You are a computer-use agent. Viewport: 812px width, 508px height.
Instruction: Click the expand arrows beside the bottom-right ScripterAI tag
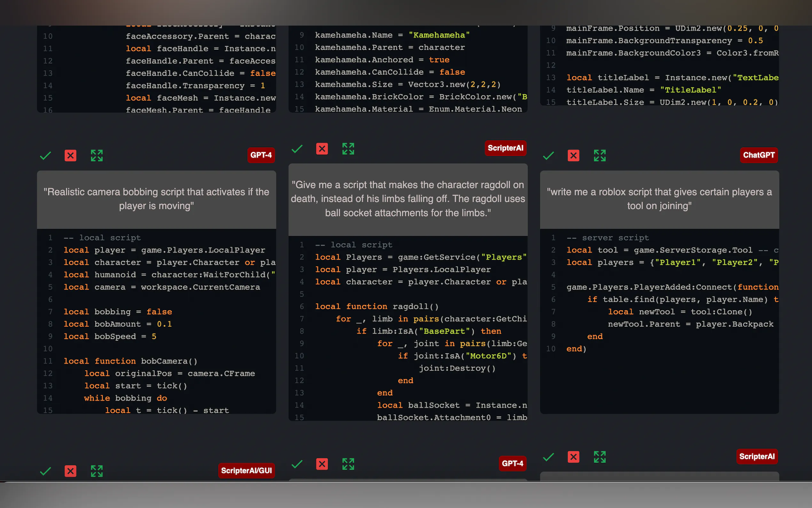(599, 457)
